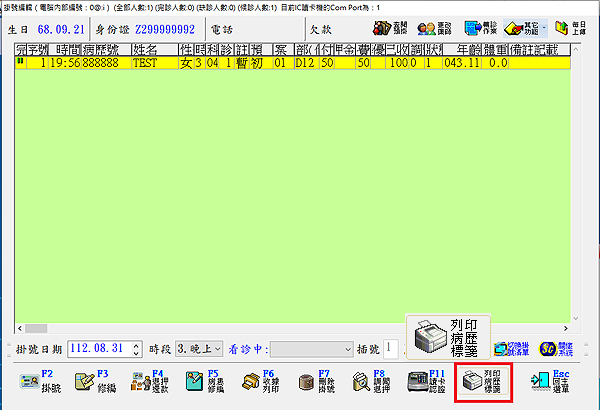
Task: Click the F4 退押還款 refund button
Action: point(152,381)
